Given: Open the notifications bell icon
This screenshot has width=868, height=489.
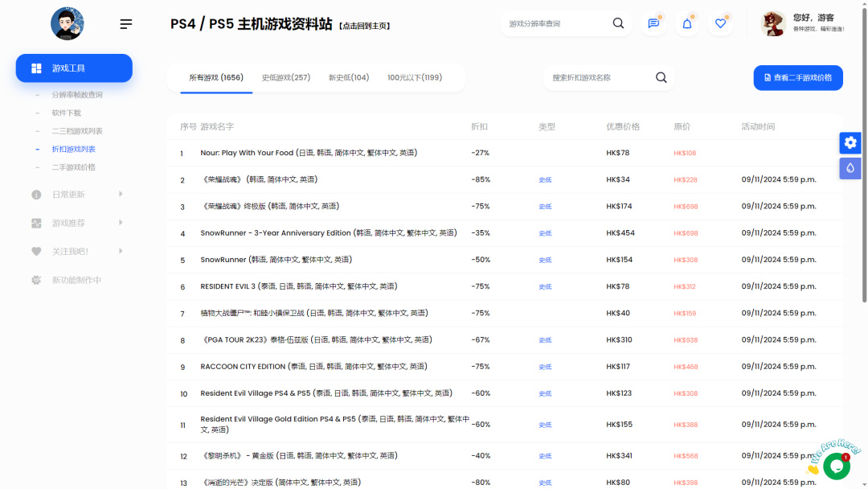Looking at the screenshot, I should coord(687,23).
